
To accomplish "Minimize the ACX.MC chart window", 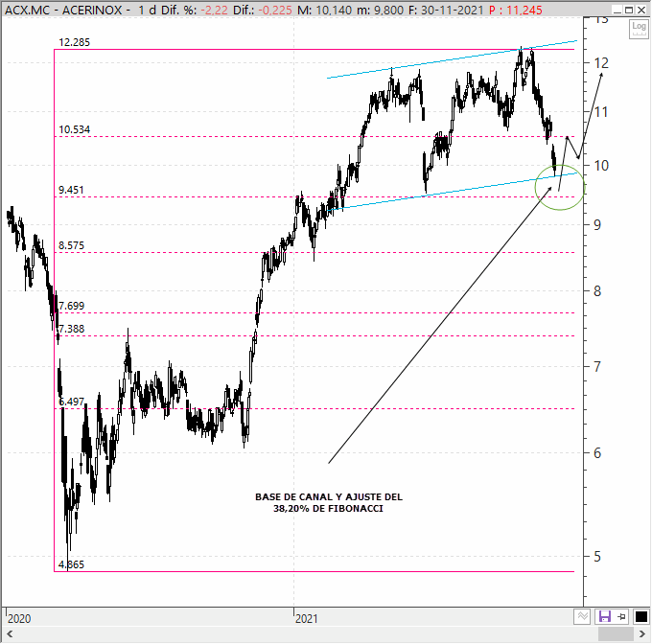I will [x=617, y=10].
